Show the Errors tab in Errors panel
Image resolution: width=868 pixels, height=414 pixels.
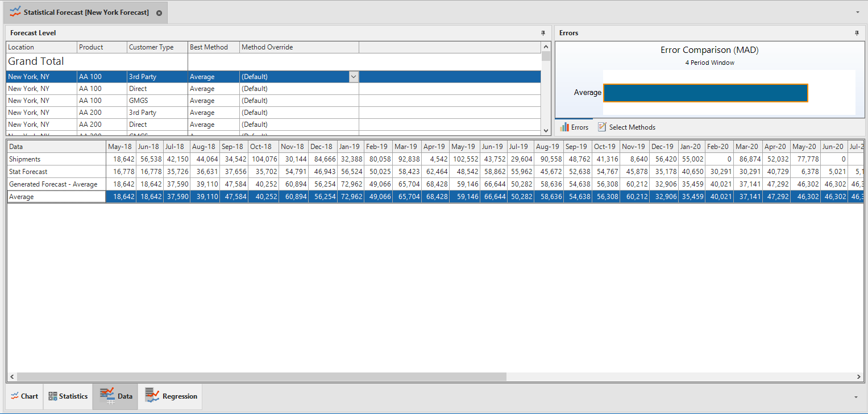pos(574,127)
